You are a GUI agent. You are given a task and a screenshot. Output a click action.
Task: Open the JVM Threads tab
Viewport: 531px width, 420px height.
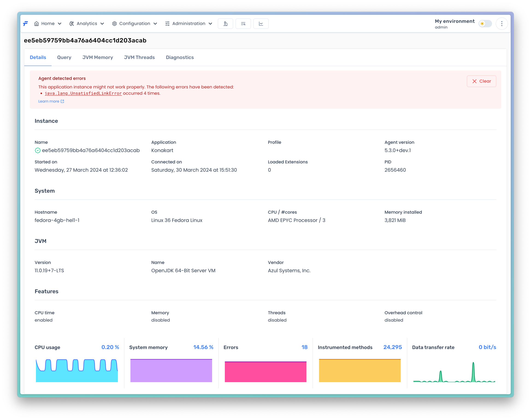139,57
